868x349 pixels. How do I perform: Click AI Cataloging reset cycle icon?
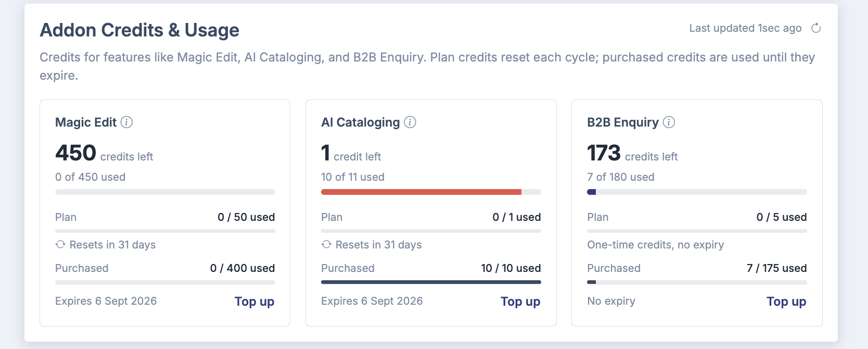326,244
